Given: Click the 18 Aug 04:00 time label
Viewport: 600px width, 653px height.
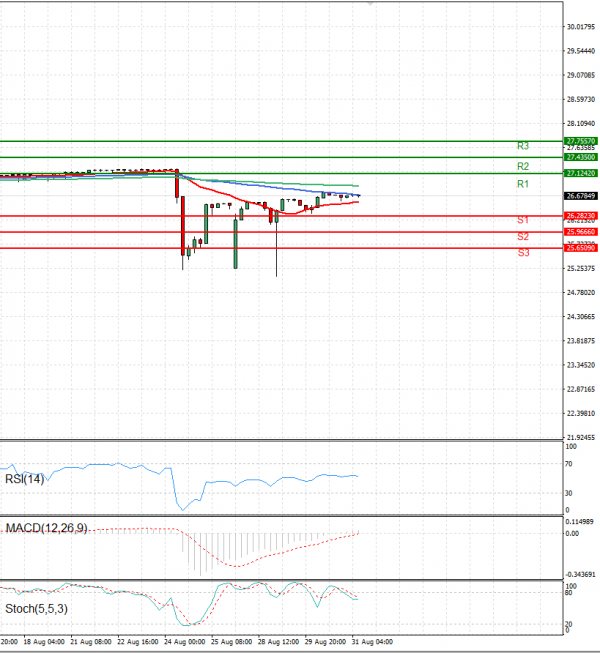Looking at the screenshot, I should (x=44, y=642).
